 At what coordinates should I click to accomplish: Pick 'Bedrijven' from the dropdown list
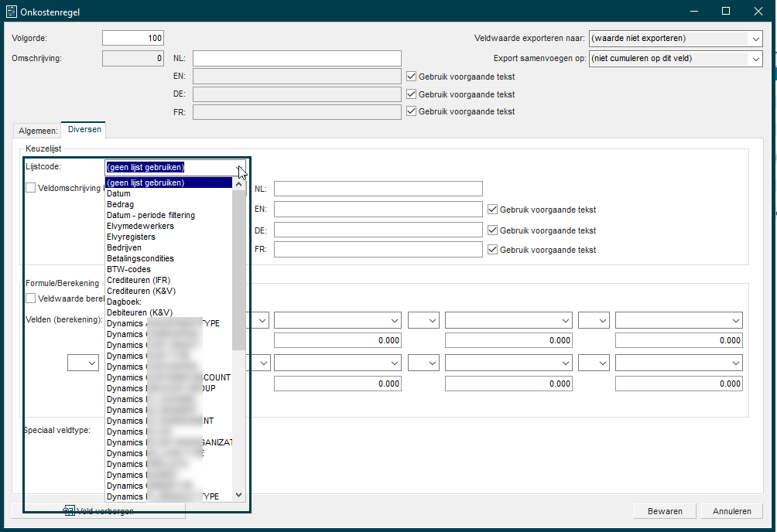pos(169,247)
